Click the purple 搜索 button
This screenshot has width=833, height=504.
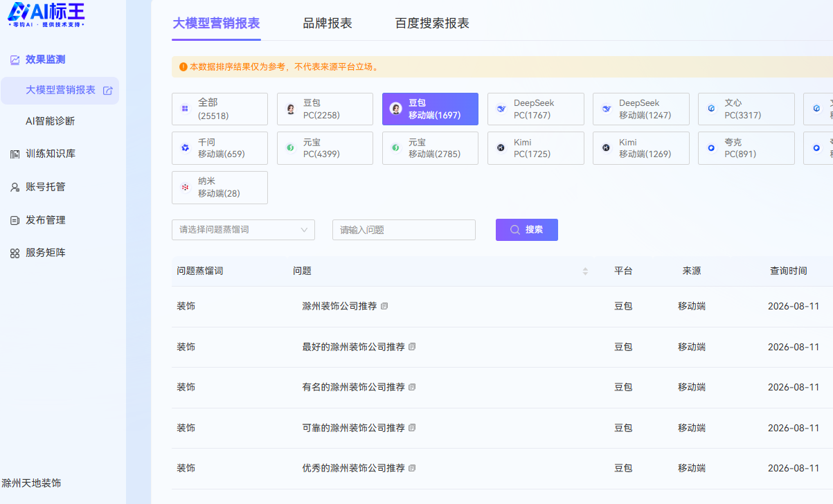(527, 230)
